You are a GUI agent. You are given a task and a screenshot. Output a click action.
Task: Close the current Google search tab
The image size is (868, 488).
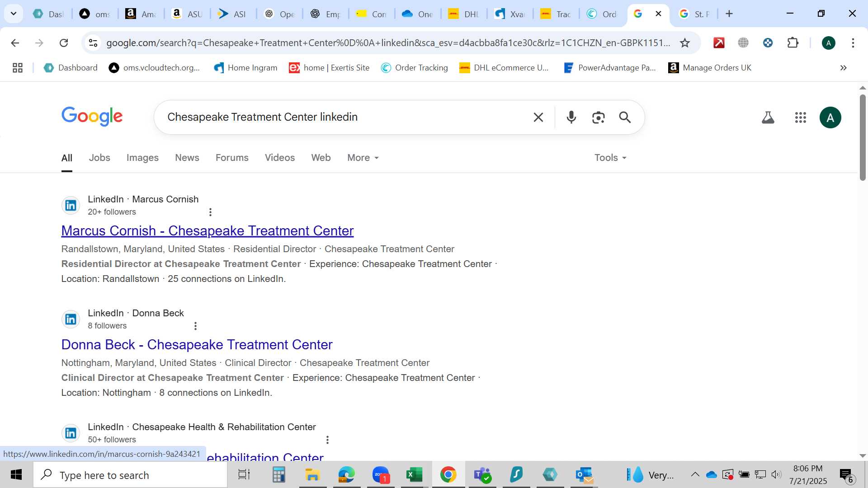click(x=658, y=14)
